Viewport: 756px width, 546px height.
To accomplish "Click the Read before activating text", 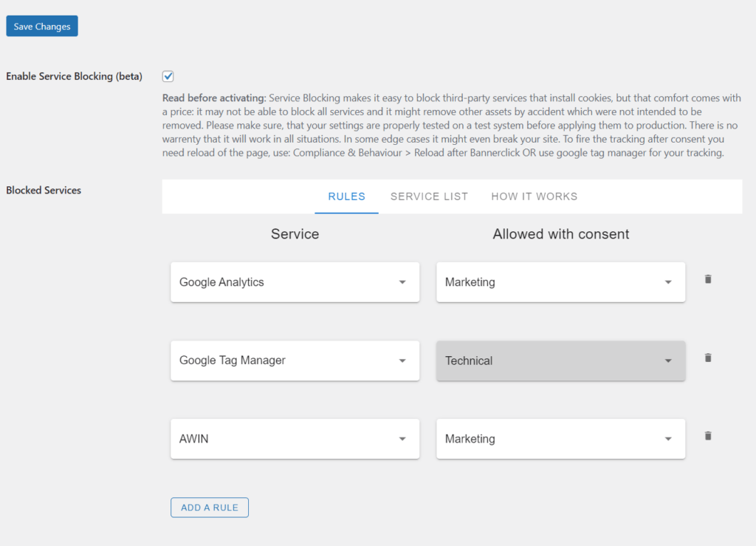I will (214, 98).
